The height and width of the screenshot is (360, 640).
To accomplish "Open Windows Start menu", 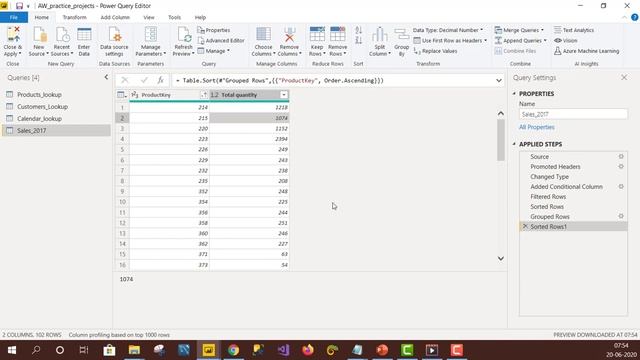I will pos(12,350).
